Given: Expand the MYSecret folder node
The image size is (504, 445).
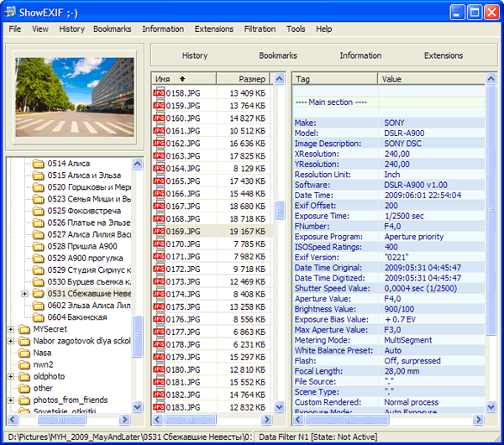Looking at the screenshot, I should 11,330.
